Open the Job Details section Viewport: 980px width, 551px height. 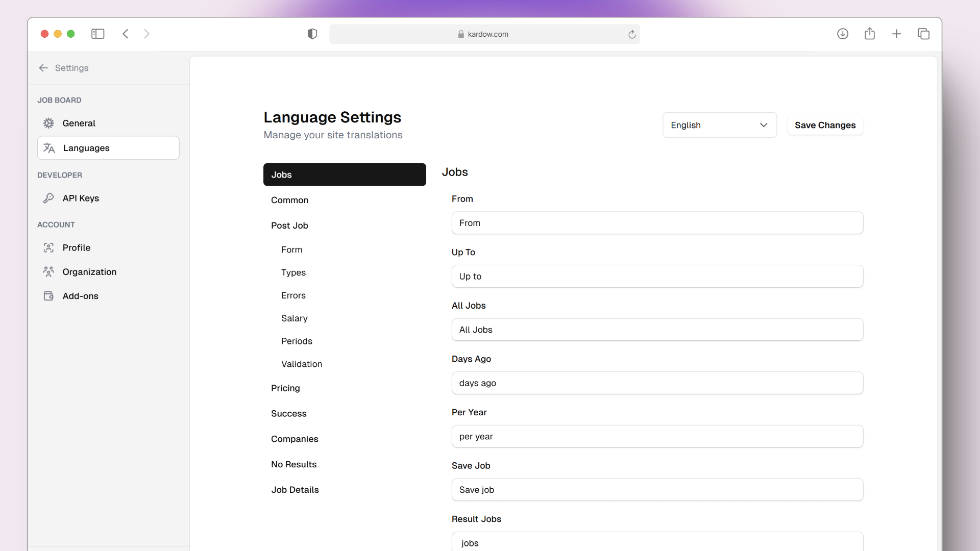tap(295, 489)
